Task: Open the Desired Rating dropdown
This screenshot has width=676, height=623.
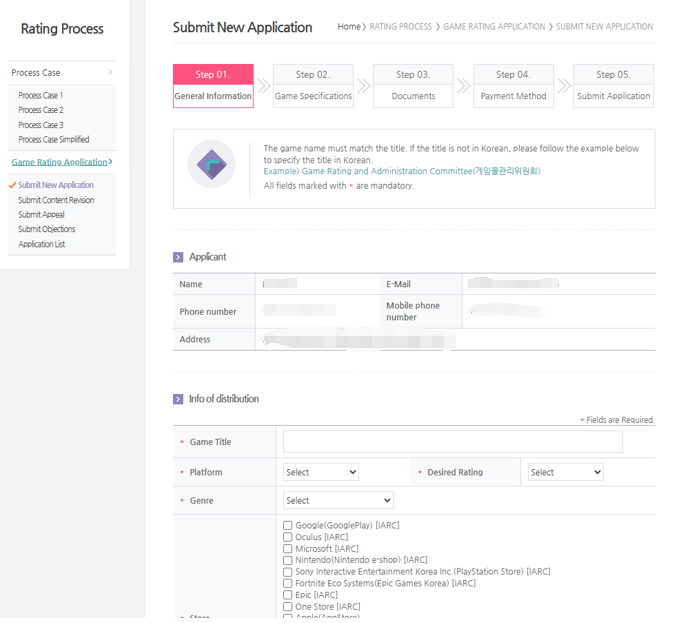Action: click(x=565, y=472)
